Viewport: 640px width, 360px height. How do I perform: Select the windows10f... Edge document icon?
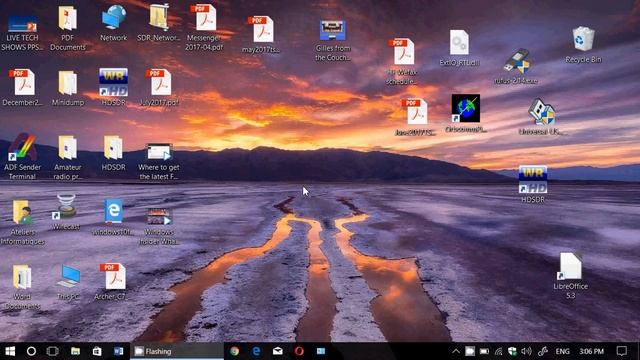click(x=113, y=217)
